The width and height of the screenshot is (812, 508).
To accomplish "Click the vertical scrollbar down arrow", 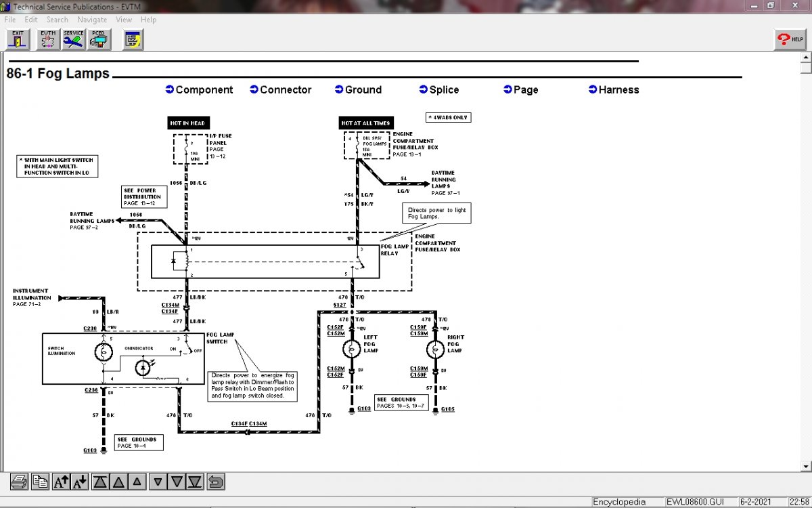I will click(x=805, y=466).
